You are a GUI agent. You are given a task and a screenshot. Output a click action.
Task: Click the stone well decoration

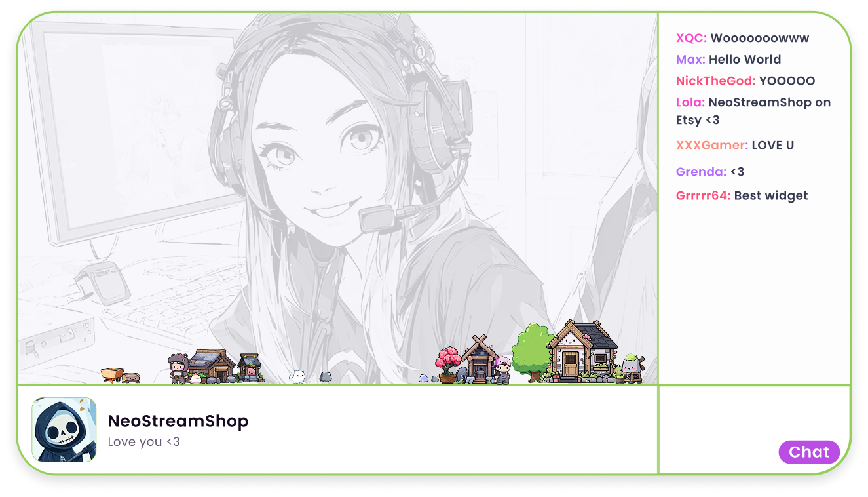[248, 368]
